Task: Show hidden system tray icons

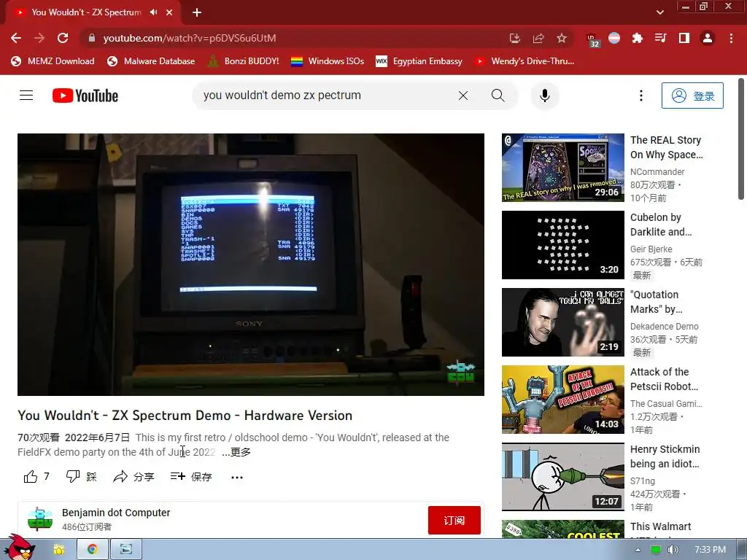Action: [x=638, y=550]
